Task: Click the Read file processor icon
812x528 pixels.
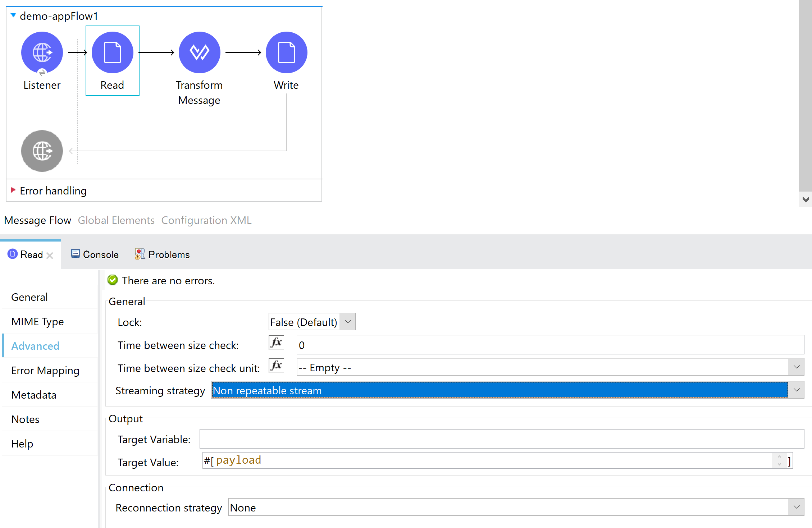Action: click(113, 52)
